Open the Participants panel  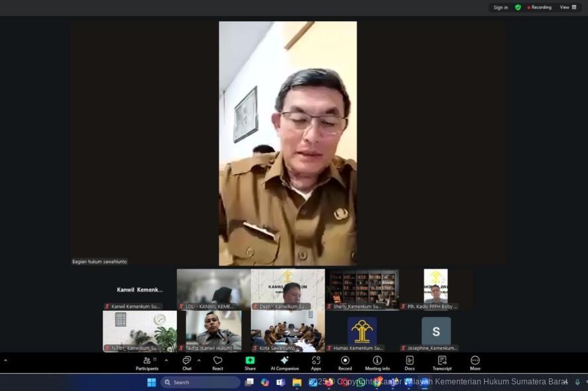[147, 363]
